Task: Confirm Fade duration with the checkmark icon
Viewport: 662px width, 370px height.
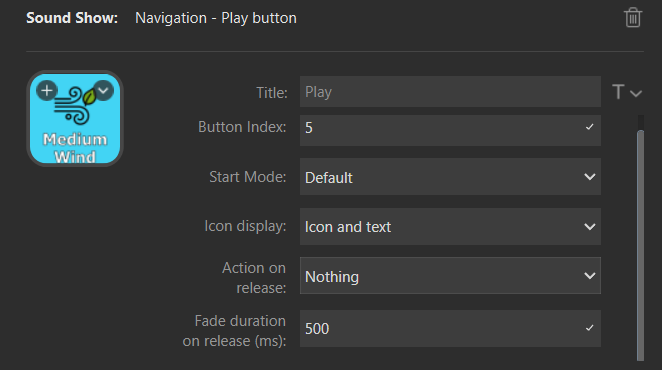Action: (589, 328)
